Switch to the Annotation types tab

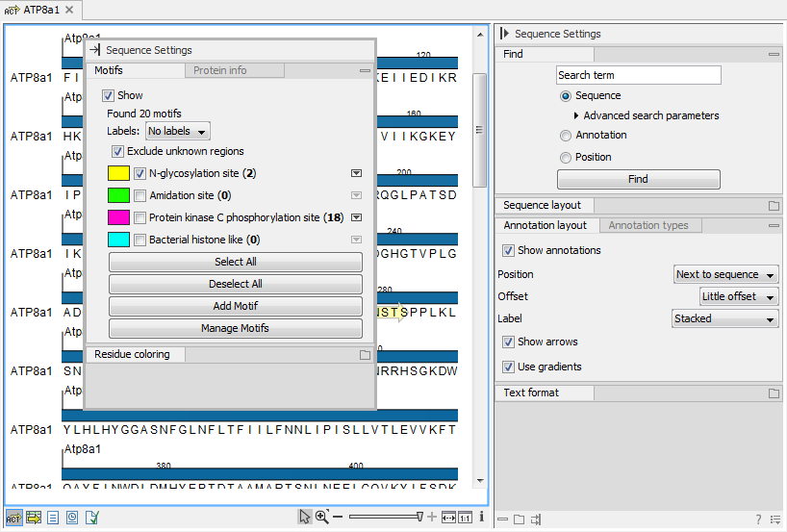pos(650,226)
